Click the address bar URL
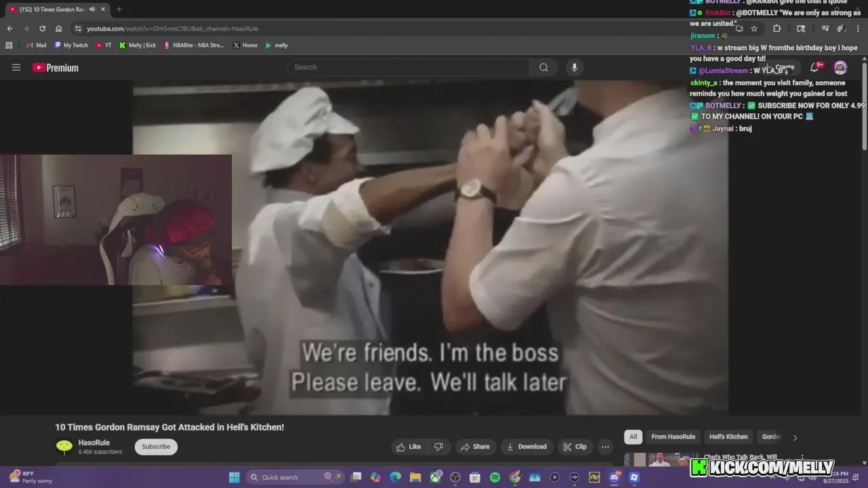Screen dimensions: 868x488 pyautogui.click(x=172, y=28)
